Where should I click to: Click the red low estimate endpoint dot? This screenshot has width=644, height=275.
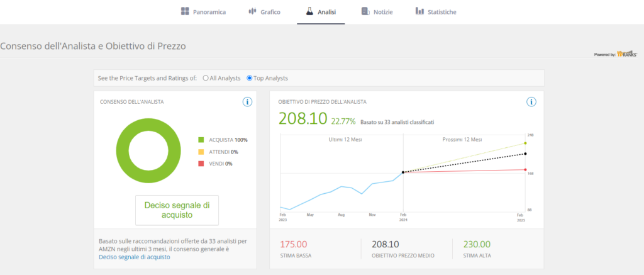coord(525,170)
